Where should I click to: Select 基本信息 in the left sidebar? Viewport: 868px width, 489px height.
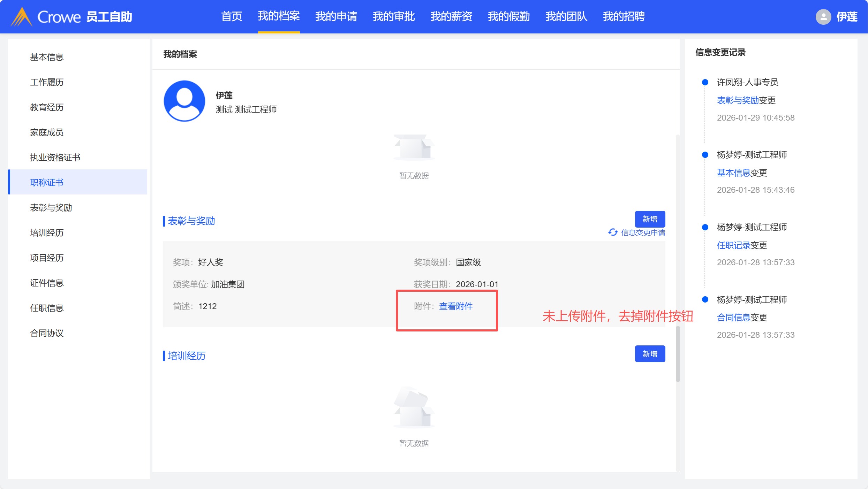[x=47, y=57]
